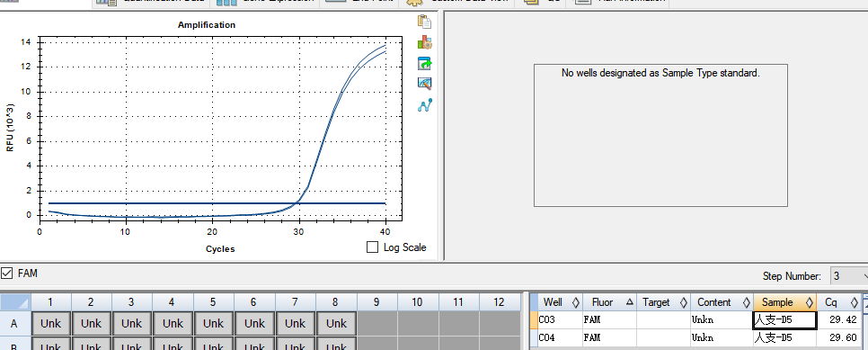Click the export chart green arrow icon
The height and width of the screenshot is (350, 868).
click(x=425, y=63)
